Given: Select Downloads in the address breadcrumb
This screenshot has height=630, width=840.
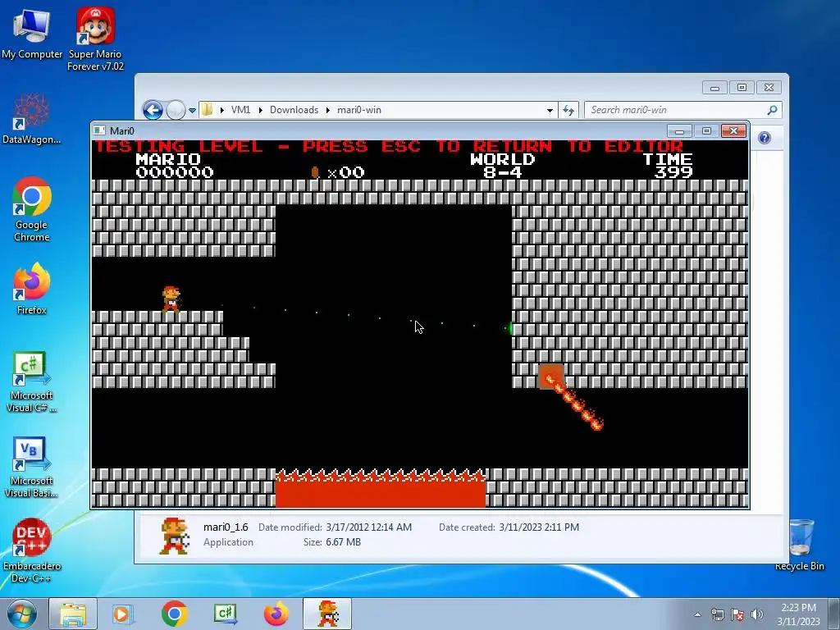Looking at the screenshot, I should (294, 110).
